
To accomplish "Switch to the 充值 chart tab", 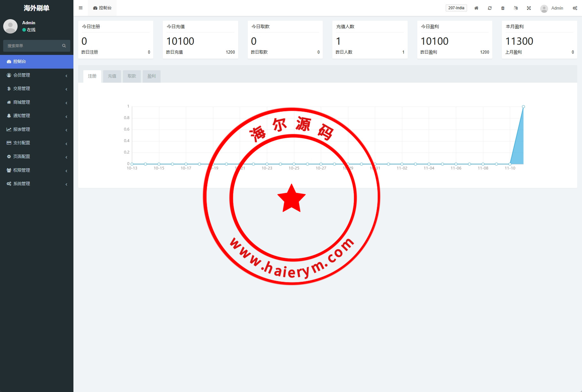I will pyautogui.click(x=112, y=76).
